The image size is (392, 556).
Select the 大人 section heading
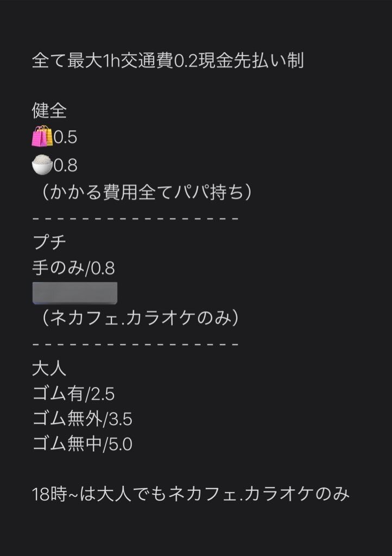(x=49, y=369)
